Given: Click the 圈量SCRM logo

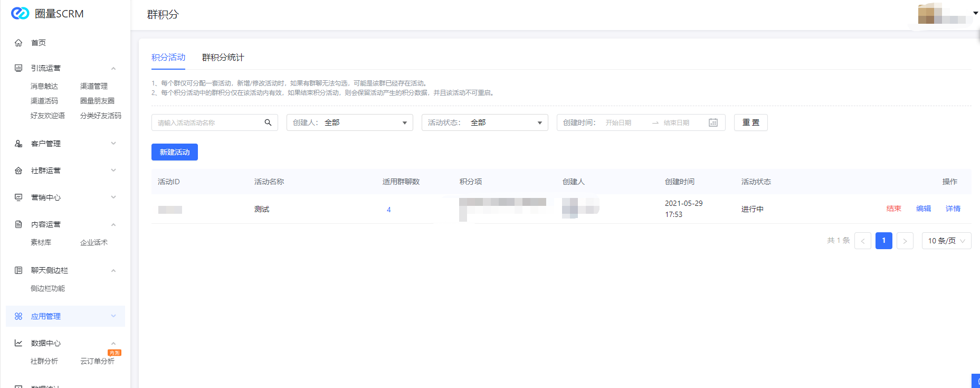Looking at the screenshot, I should click(x=47, y=14).
